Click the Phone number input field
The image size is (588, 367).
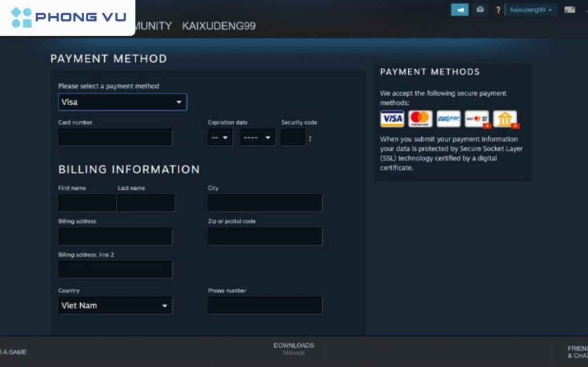265,306
